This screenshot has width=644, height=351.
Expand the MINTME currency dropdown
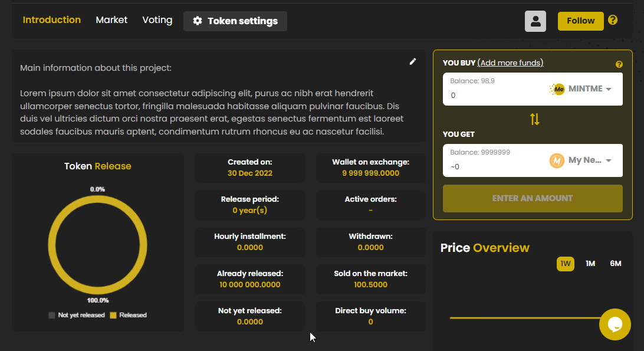point(608,89)
